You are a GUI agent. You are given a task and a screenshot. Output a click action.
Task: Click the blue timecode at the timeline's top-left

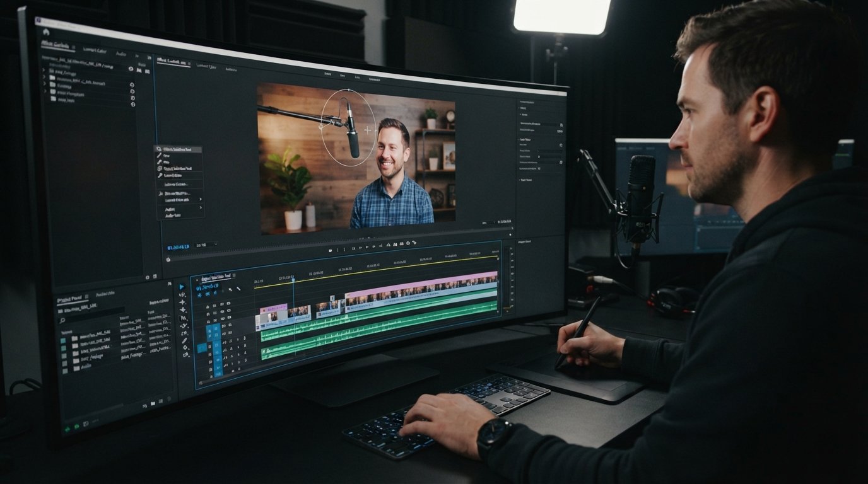coord(207,287)
